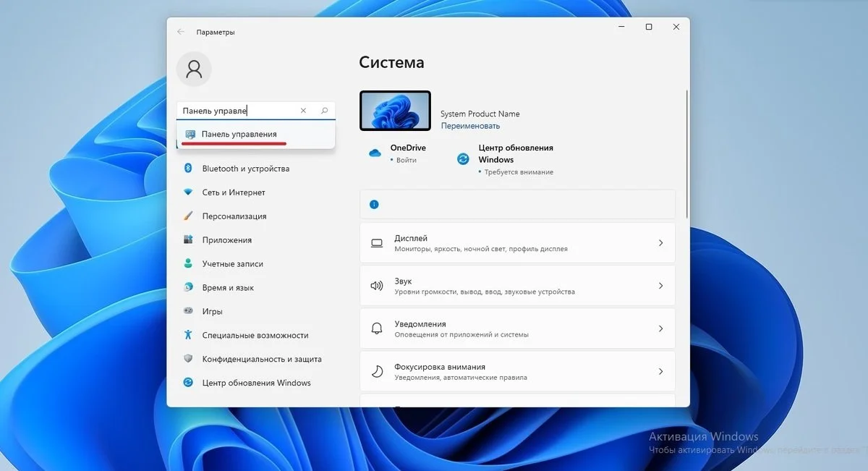Click the Персонализация brush icon

tap(188, 216)
